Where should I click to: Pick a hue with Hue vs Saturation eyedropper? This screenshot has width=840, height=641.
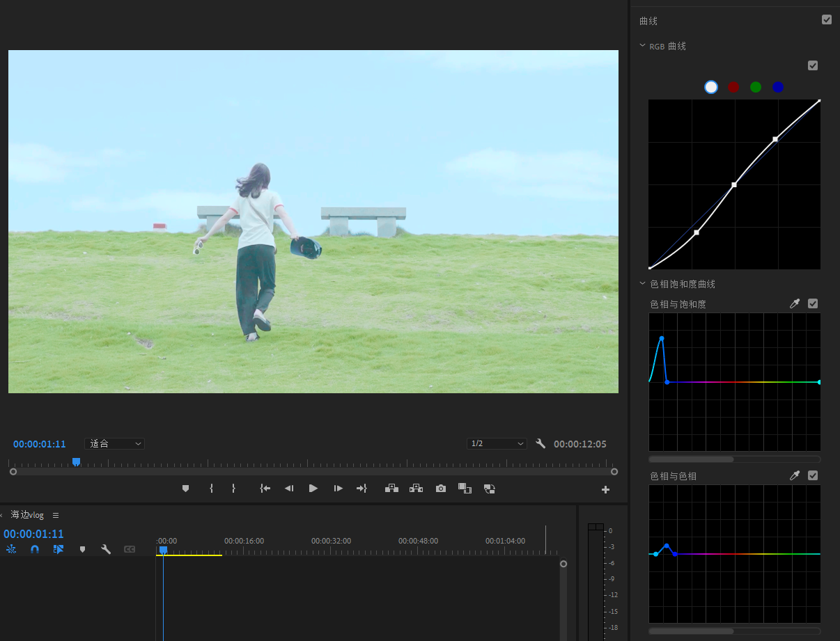[x=795, y=303]
